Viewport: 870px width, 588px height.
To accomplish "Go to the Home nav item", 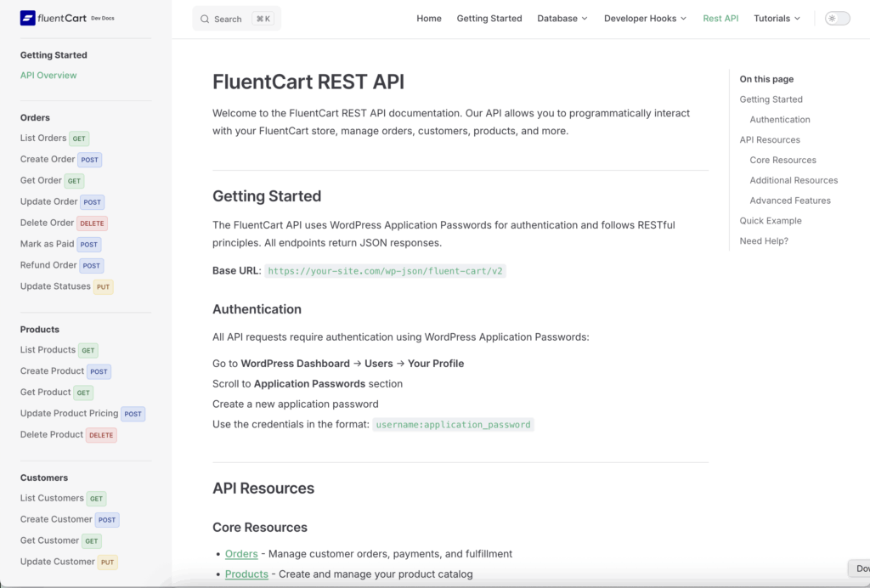I will click(x=429, y=19).
